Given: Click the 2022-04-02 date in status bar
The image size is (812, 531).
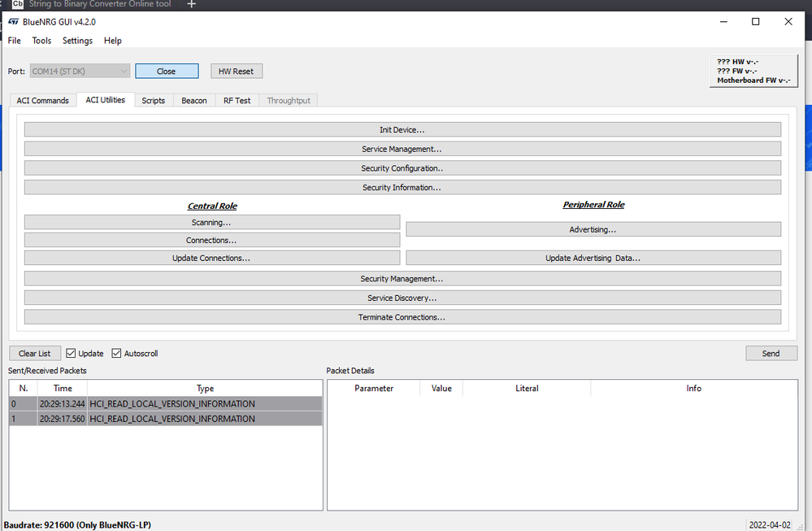Looking at the screenshot, I should coord(770,524).
